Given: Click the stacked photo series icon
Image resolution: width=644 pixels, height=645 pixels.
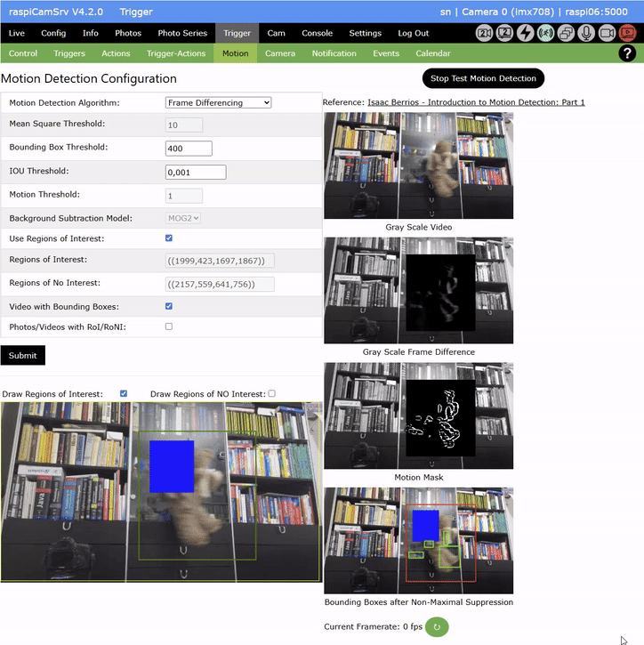Looking at the screenshot, I should (x=566, y=33).
